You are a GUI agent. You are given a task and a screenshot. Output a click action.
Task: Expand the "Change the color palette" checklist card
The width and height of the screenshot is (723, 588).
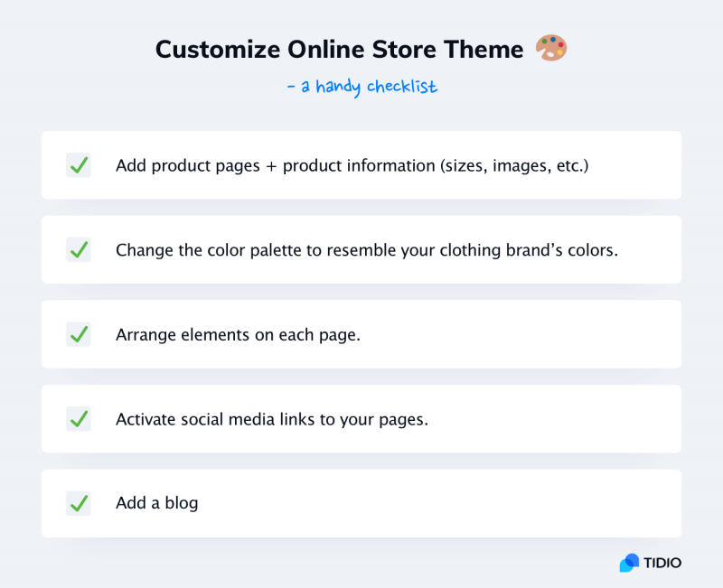[x=361, y=249]
